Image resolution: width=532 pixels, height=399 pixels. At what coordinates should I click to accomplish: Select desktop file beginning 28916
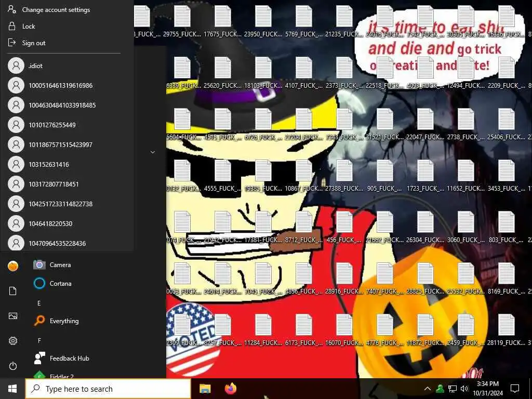click(x=344, y=278)
